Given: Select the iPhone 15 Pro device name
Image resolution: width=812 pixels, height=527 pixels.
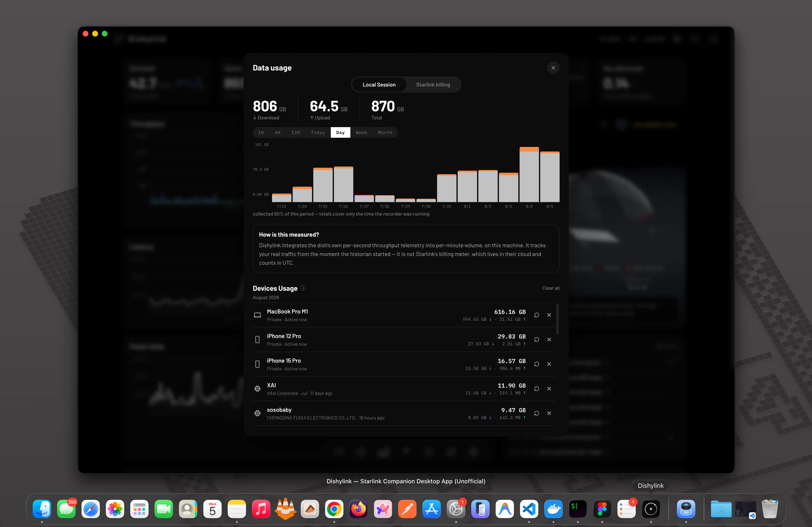Looking at the screenshot, I should 284,361.
